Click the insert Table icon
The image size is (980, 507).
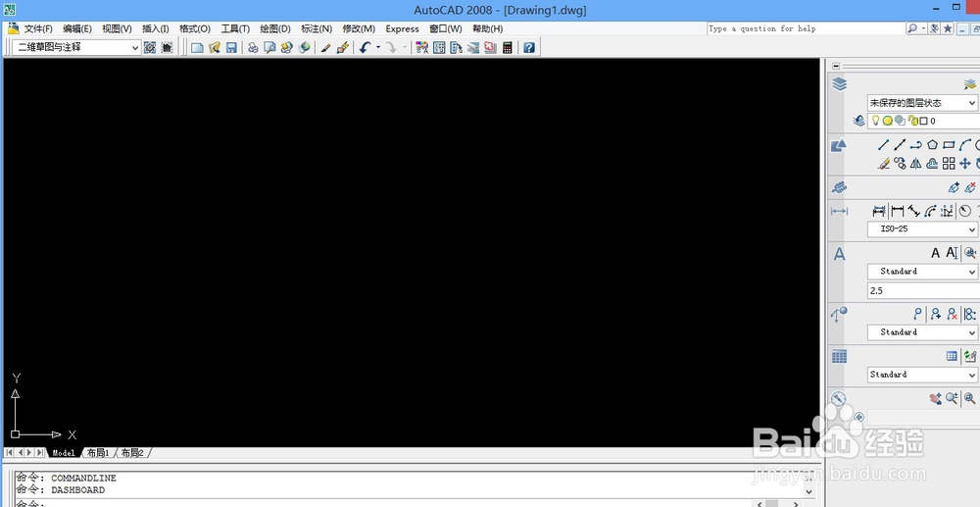coord(952,356)
